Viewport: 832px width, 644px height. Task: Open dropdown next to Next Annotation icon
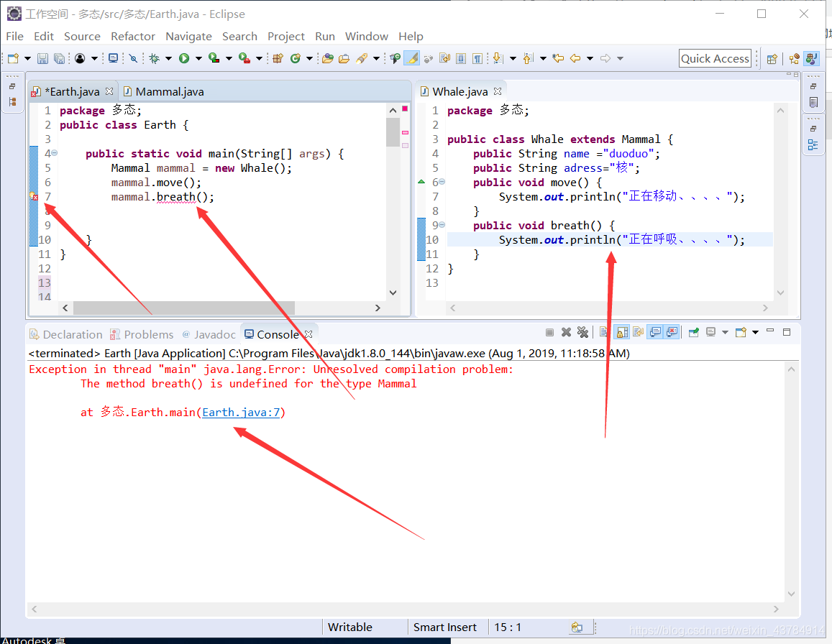(x=513, y=58)
